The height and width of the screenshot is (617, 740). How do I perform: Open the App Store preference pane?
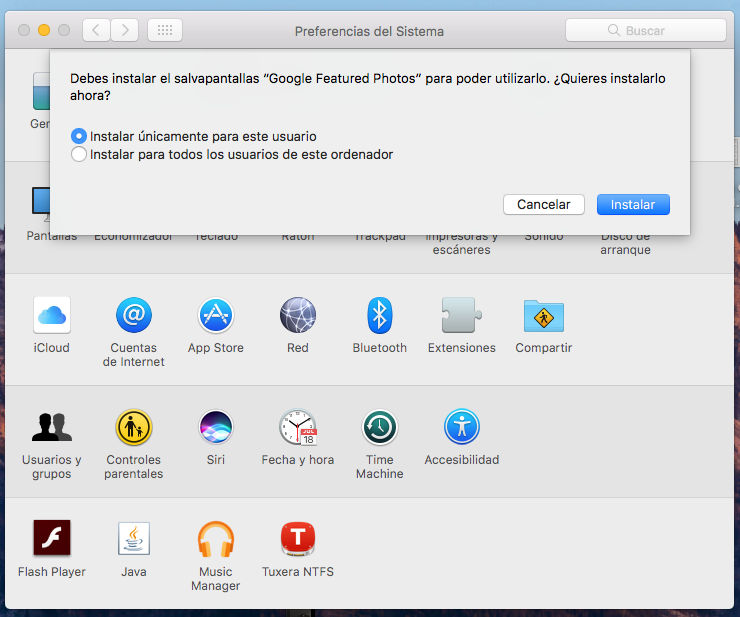click(x=216, y=315)
